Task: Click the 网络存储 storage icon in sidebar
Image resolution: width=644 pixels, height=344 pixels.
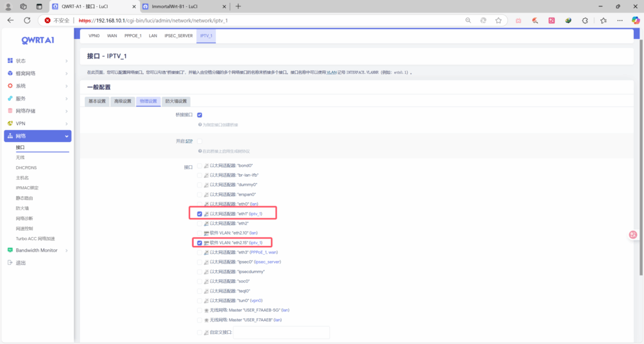Action: [x=10, y=111]
